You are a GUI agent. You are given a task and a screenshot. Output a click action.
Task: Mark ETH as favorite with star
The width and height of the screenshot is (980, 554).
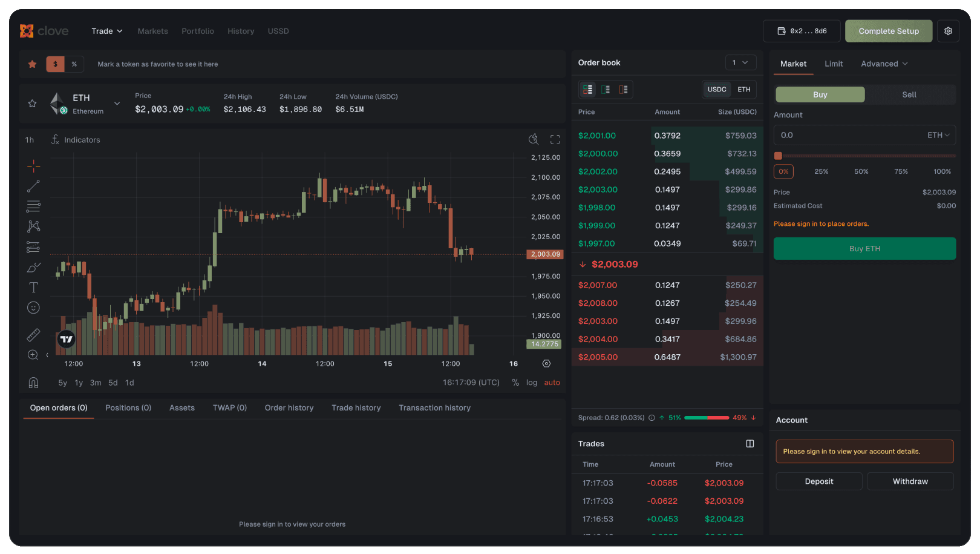(33, 104)
